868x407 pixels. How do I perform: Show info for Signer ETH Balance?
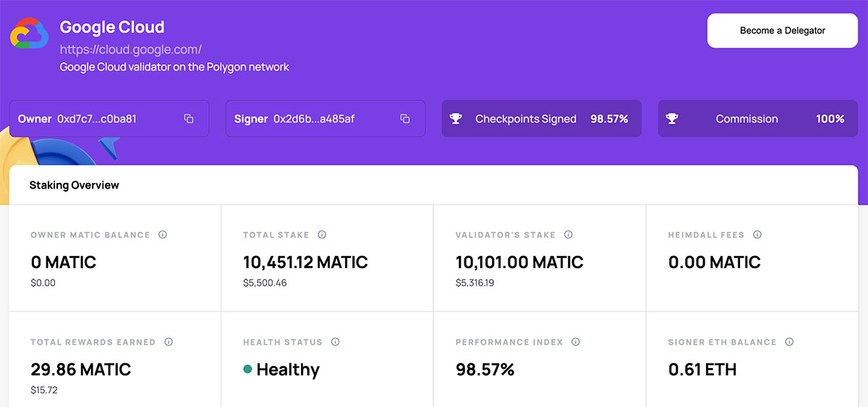[789, 342]
